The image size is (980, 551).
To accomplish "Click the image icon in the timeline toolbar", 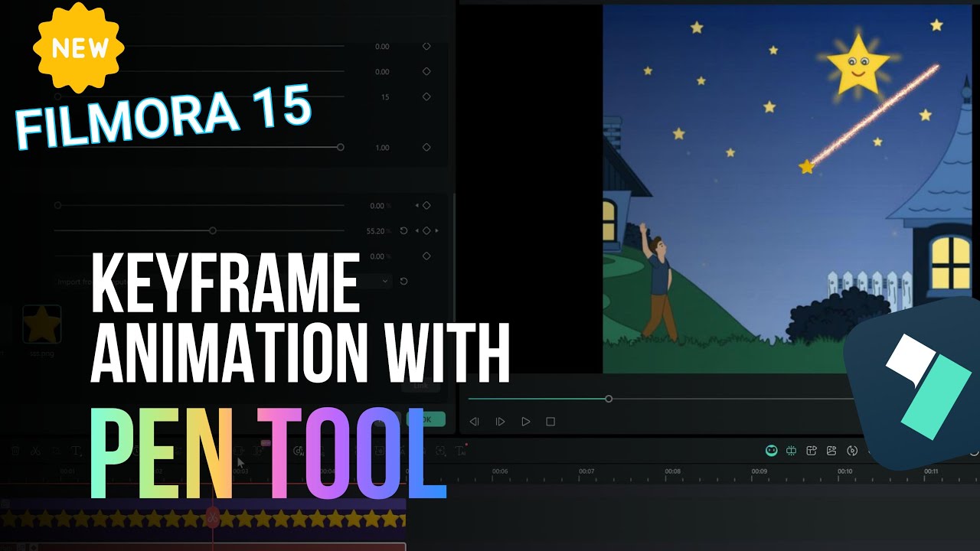I will (x=831, y=451).
